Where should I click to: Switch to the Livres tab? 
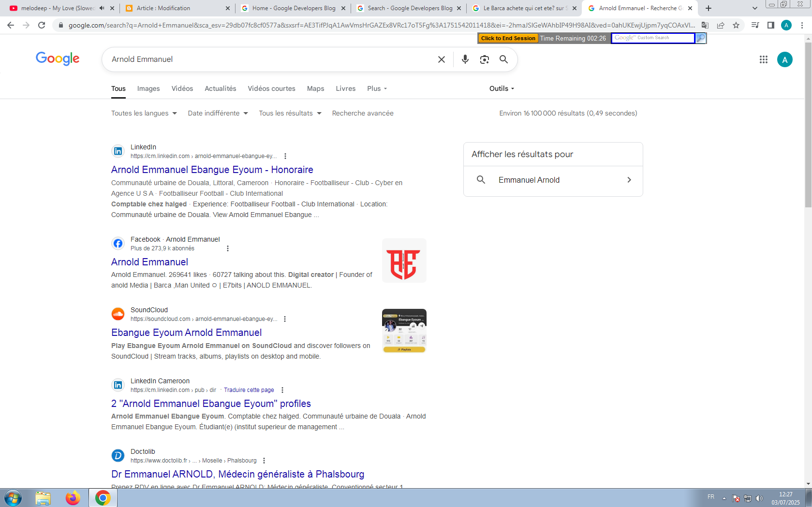click(x=346, y=88)
